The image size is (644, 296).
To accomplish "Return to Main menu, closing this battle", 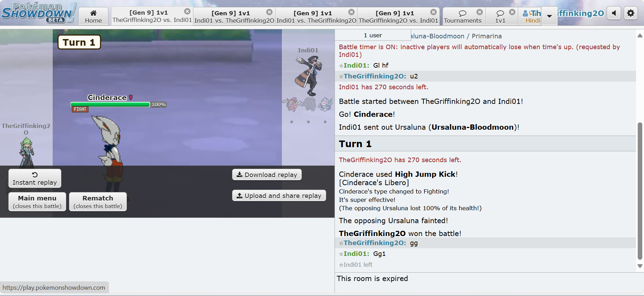I will pos(37,202).
